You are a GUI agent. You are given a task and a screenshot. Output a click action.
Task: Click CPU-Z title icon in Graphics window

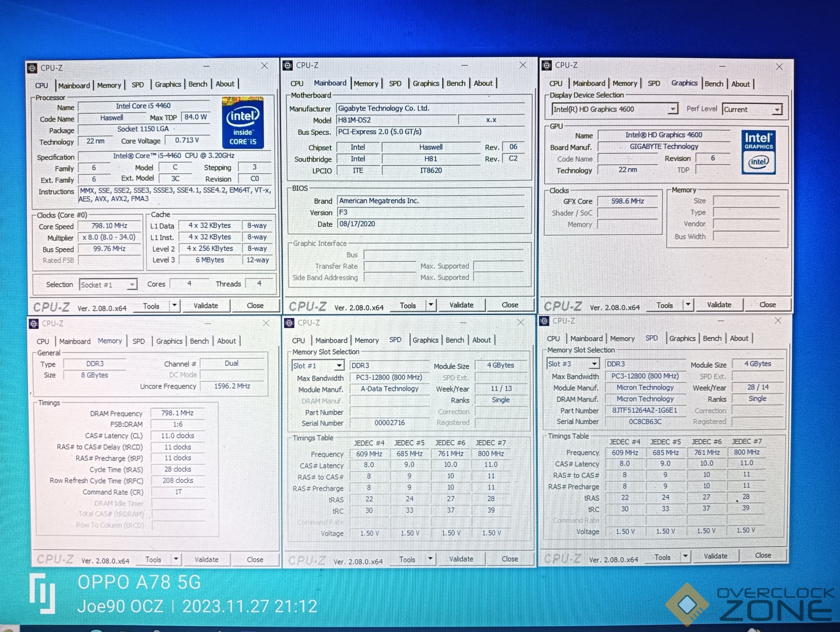click(547, 65)
